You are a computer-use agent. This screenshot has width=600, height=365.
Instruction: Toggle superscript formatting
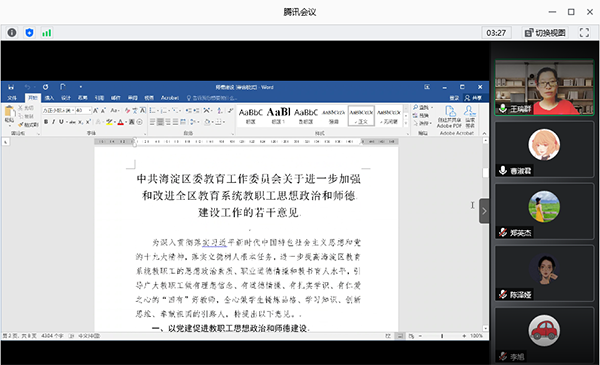[x=88, y=122]
